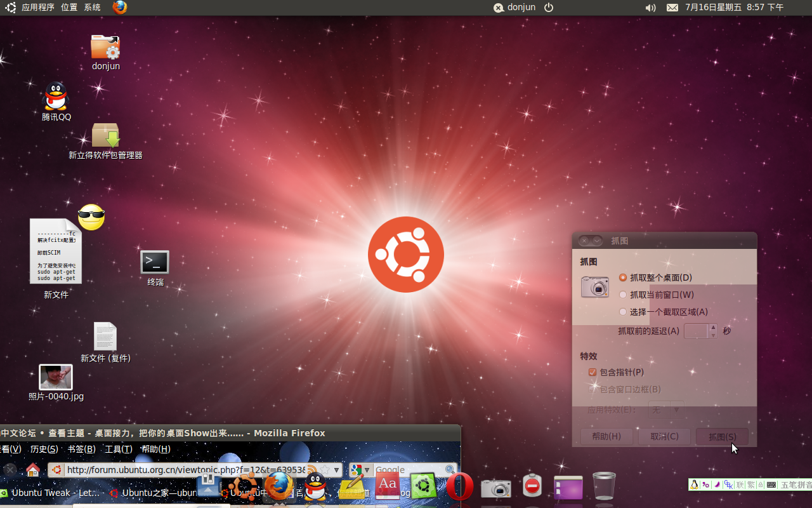
Task: Open the search engine dropdown in Firefox
Action: point(360,470)
